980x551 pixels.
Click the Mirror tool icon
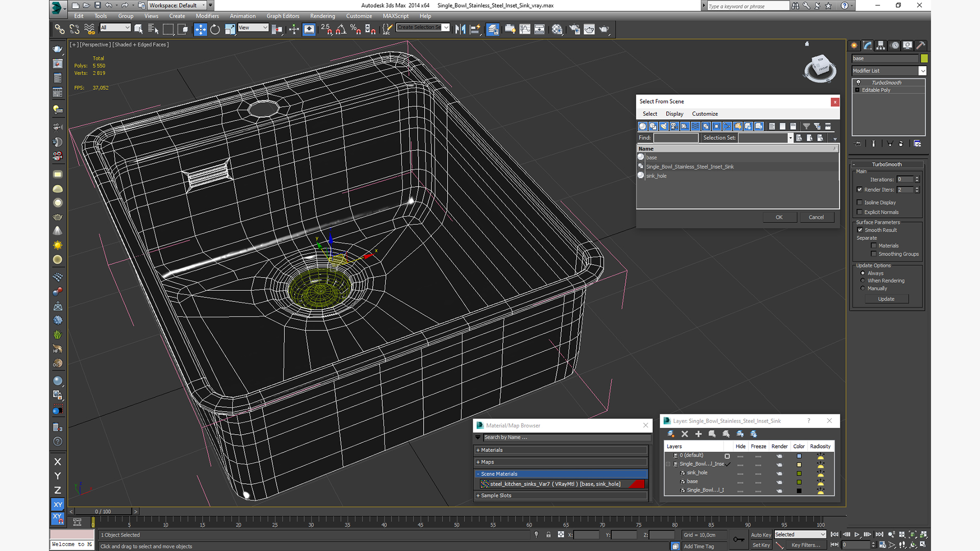pyautogui.click(x=460, y=29)
